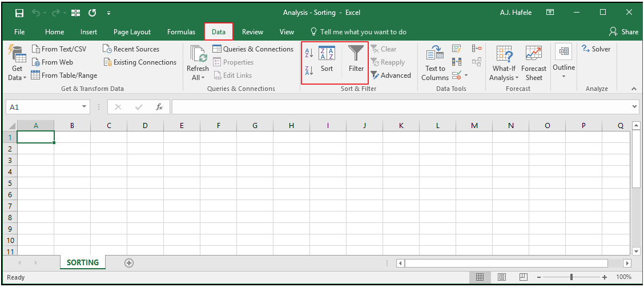Click the touch/mouse mode icon in quick access
Screen dimensions: 644x287
coord(76,13)
